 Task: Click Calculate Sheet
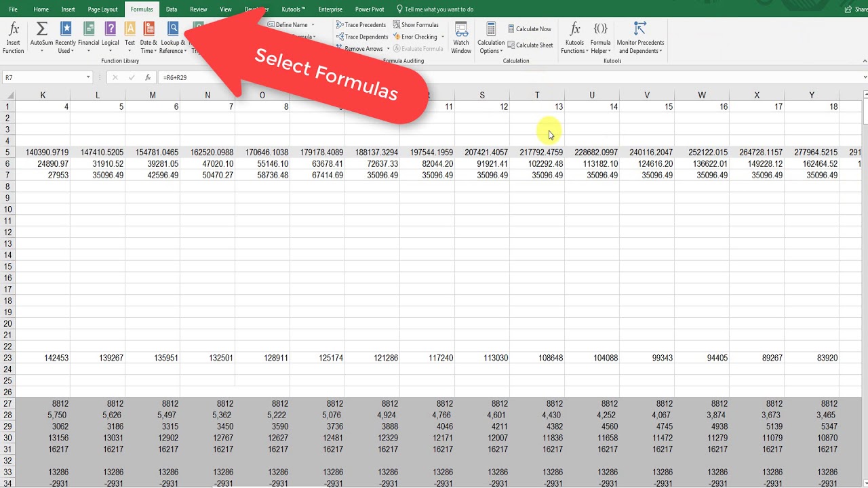(x=530, y=45)
